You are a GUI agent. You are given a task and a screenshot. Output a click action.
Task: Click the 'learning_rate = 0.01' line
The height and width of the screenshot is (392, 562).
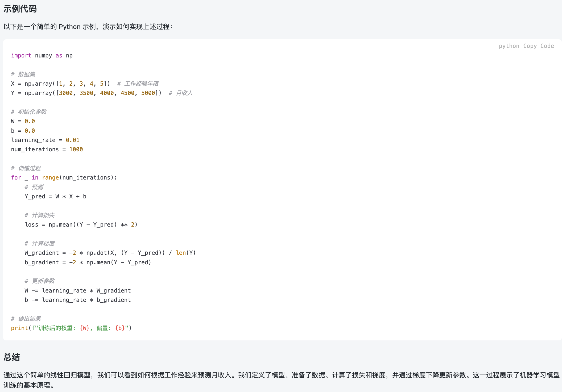[x=45, y=140]
